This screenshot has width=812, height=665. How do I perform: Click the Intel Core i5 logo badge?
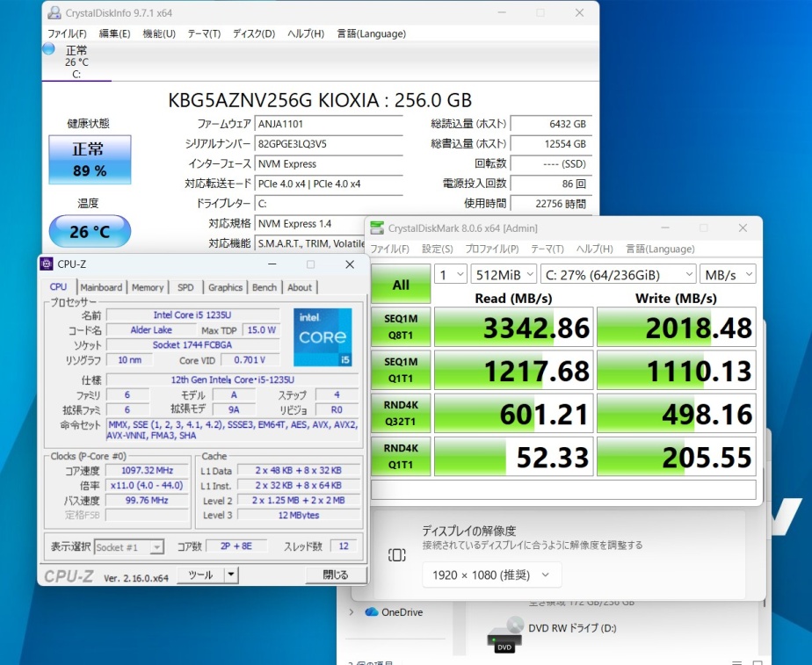tap(323, 337)
